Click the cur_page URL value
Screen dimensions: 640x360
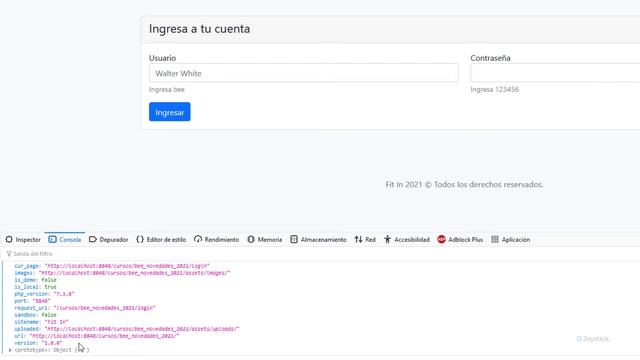tap(127, 266)
